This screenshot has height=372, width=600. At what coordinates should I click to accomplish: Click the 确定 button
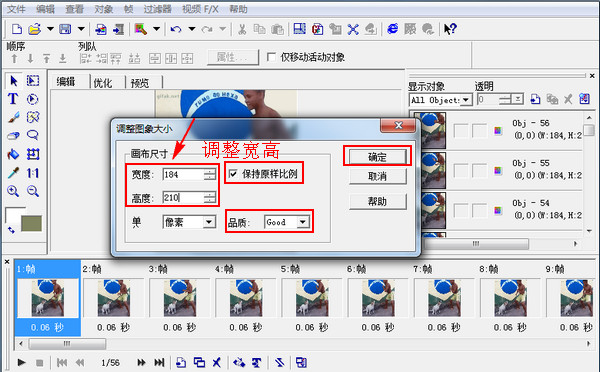coord(377,157)
